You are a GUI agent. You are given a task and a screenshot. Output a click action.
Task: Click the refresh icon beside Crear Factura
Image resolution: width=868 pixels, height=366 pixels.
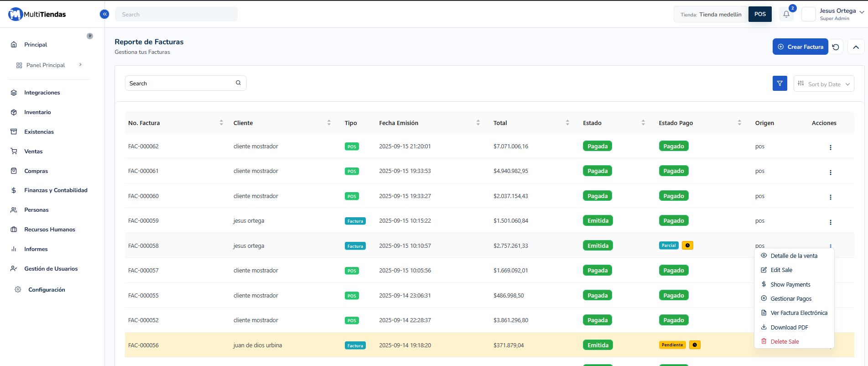point(836,47)
